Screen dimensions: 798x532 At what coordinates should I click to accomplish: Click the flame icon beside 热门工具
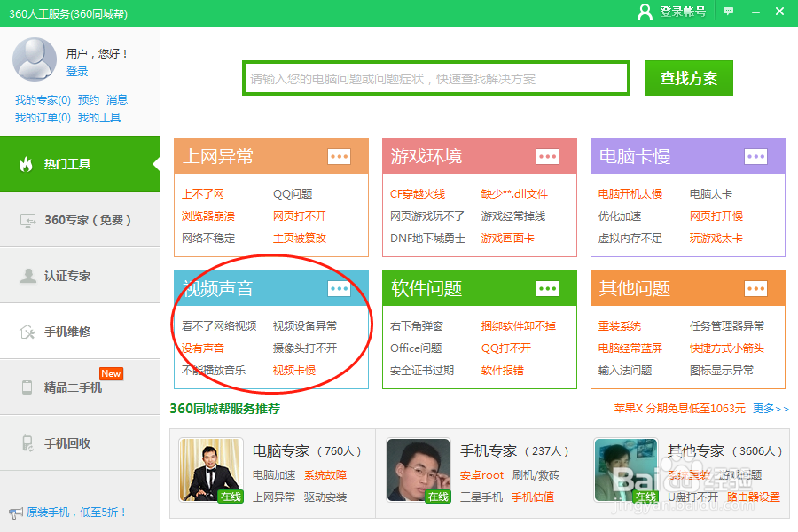26,164
